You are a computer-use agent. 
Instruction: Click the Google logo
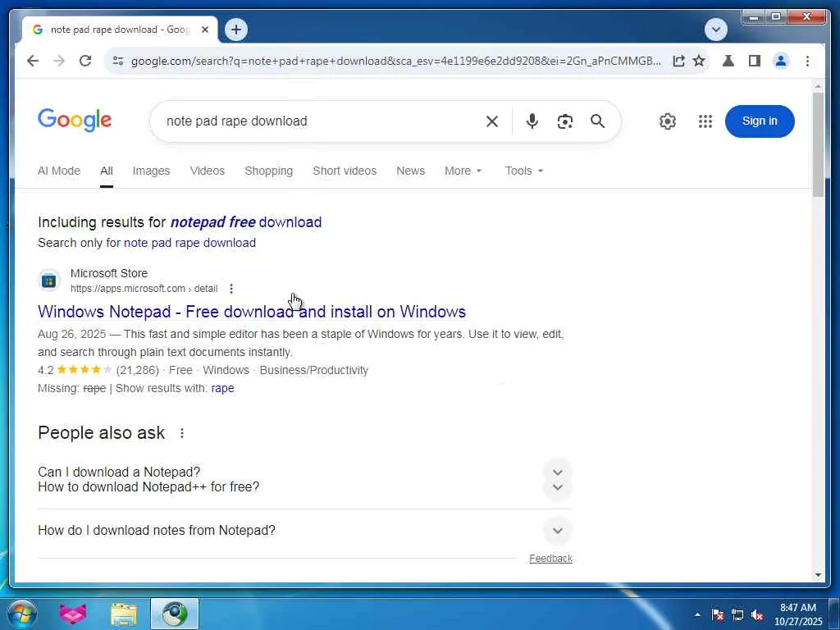pyautogui.click(x=75, y=120)
